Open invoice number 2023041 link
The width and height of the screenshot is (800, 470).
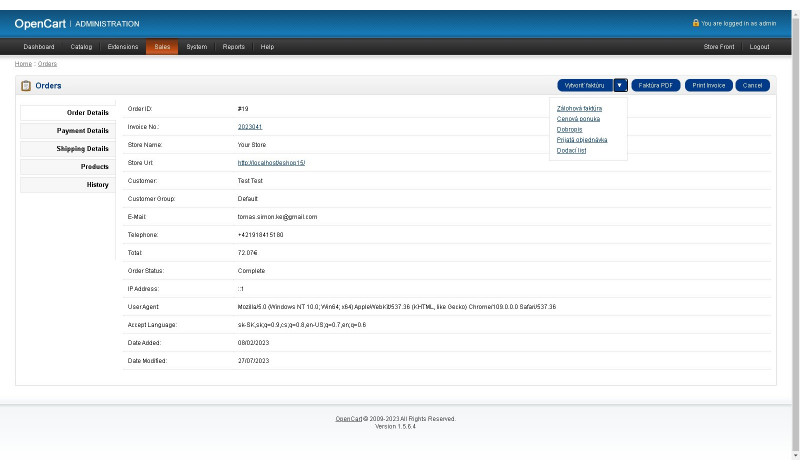click(250, 127)
